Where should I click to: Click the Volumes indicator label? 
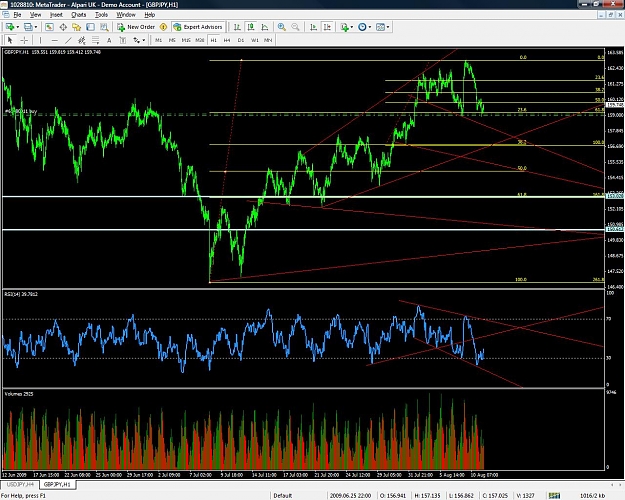pyautogui.click(x=19, y=394)
